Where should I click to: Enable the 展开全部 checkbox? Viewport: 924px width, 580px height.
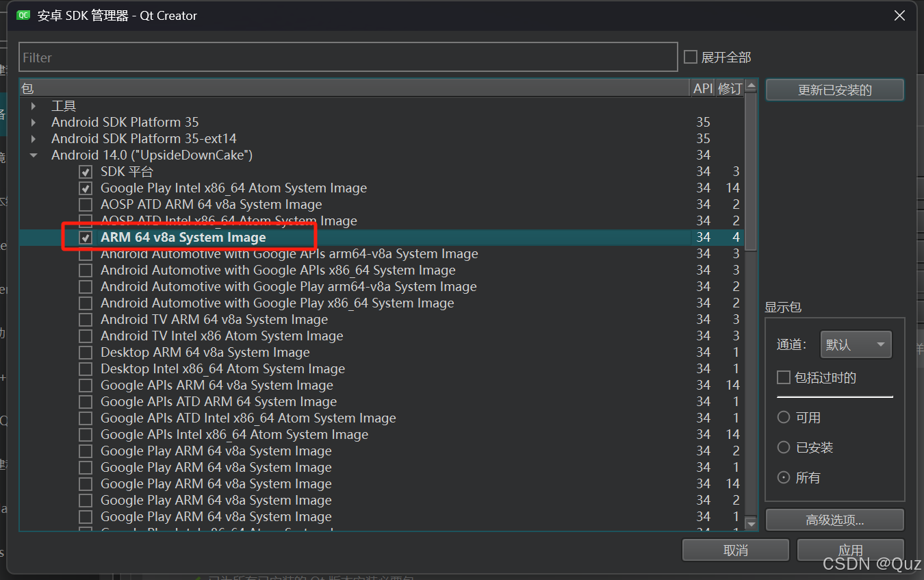pyautogui.click(x=690, y=57)
